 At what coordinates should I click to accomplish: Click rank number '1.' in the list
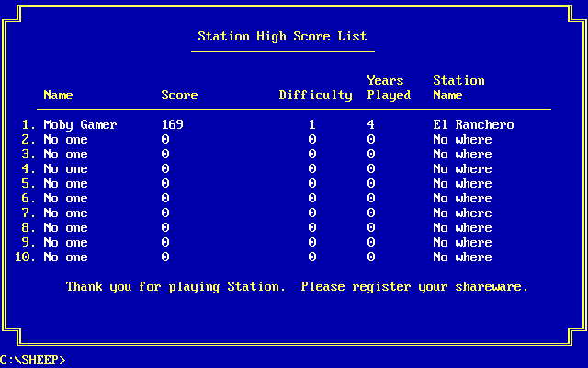coord(28,124)
